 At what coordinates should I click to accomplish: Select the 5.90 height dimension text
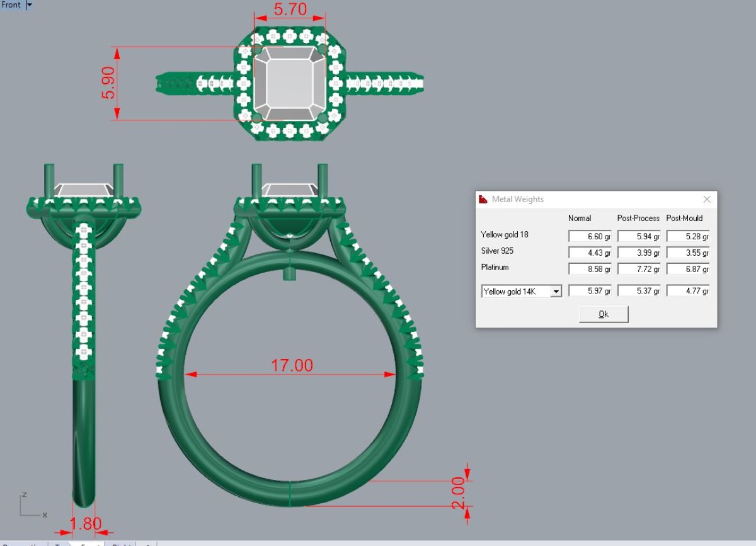pyautogui.click(x=108, y=82)
